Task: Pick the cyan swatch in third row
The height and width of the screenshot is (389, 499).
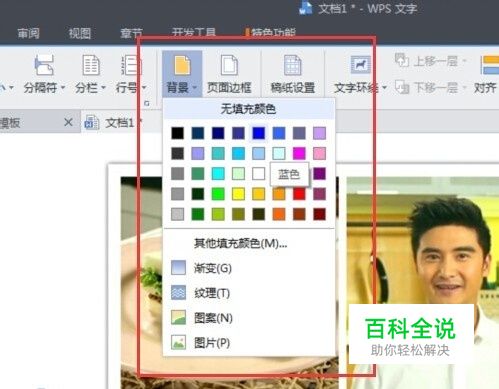Action: click(218, 174)
